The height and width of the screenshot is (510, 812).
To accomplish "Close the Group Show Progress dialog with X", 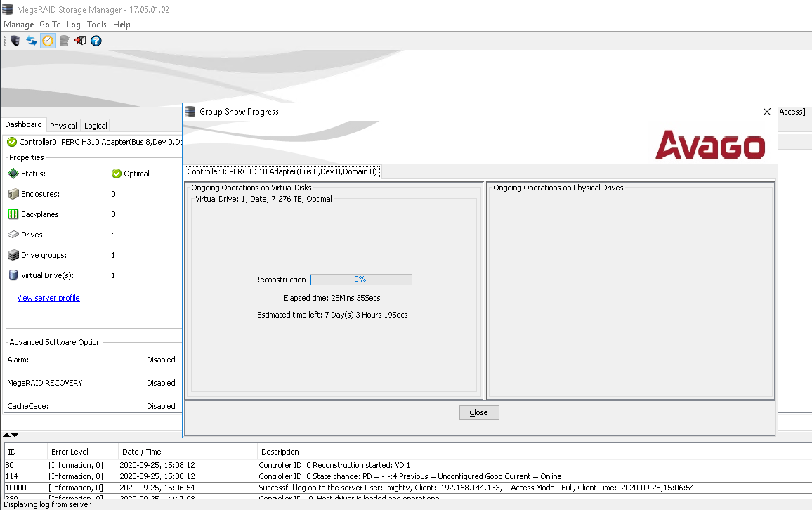I will coord(767,112).
